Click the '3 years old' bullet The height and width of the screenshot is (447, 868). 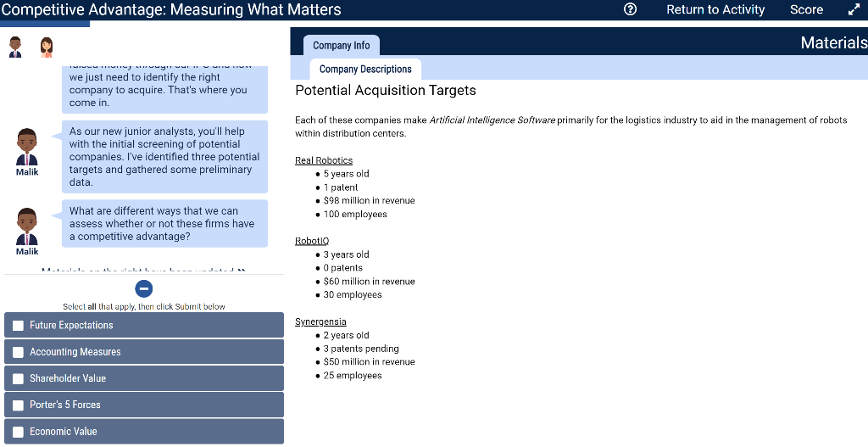(x=346, y=254)
